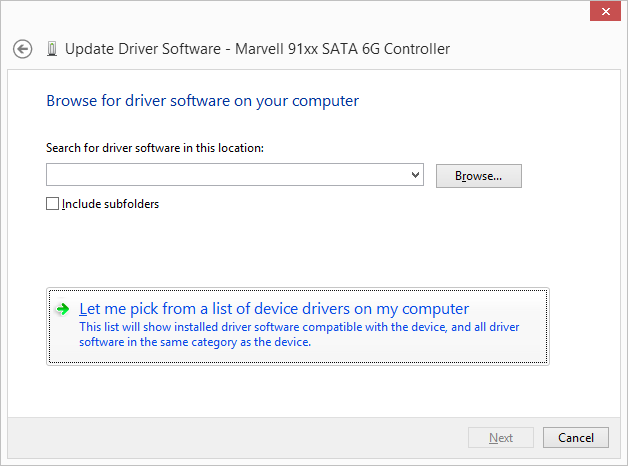Click the device icon beside the window title
Screen dimensions: 628x466
pyautogui.click(x=52, y=49)
